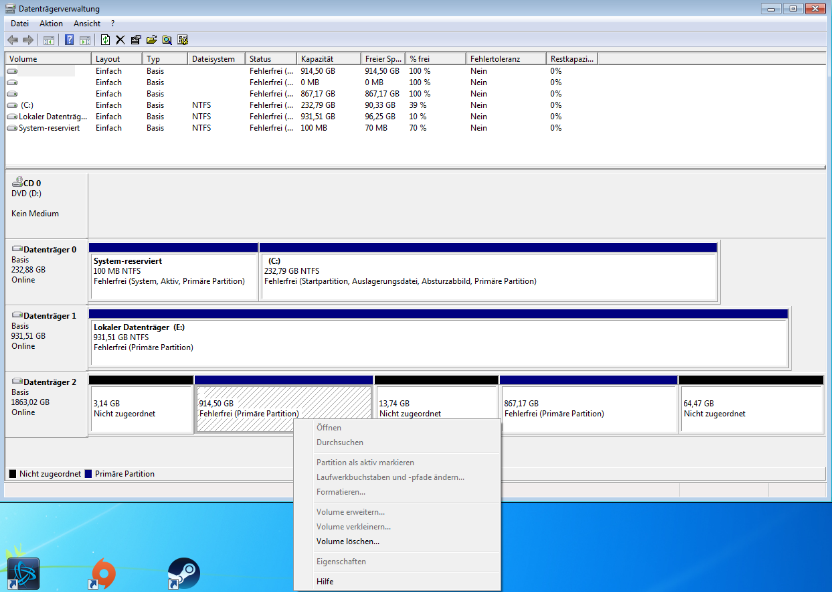
Task: Click the Forward arrow in the toolbar
Action: coord(28,40)
